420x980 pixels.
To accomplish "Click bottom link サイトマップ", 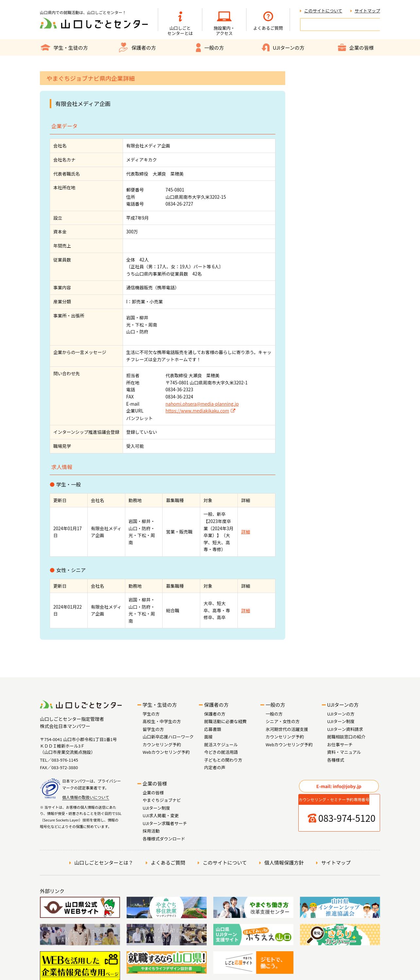I will pyautogui.click(x=336, y=863).
